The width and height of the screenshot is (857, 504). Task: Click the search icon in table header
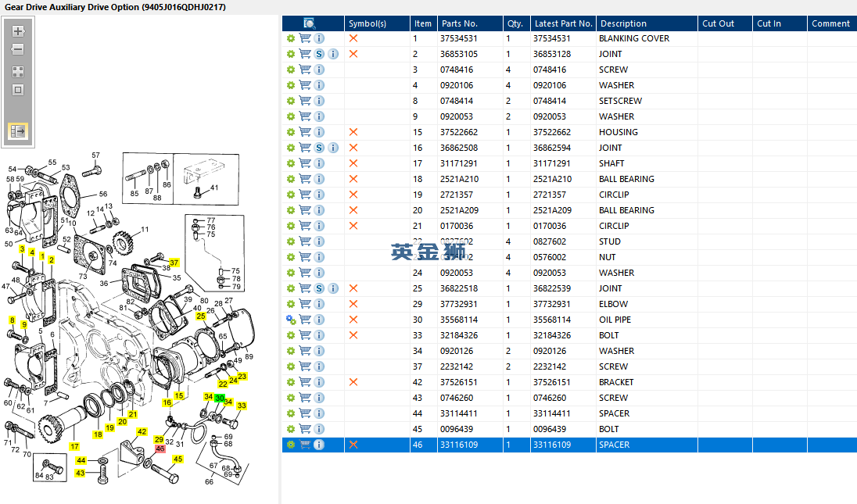pos(310,23)
